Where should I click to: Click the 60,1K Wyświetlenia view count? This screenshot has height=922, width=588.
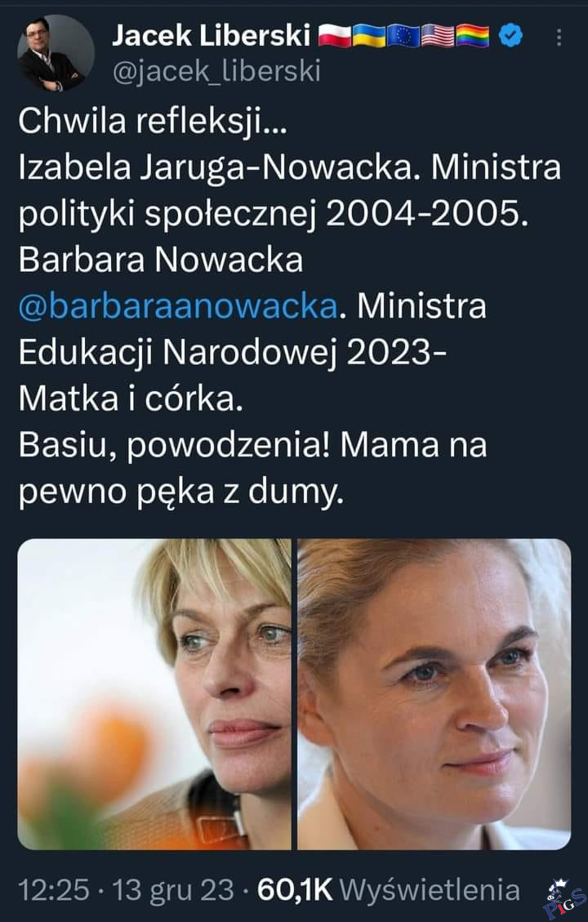tap(388, 890)
